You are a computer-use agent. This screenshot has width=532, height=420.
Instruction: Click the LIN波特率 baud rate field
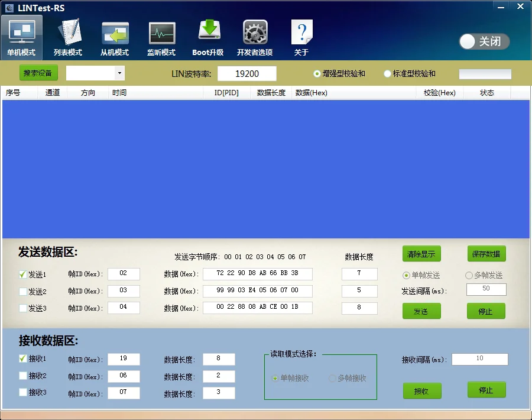pos(246,74)
